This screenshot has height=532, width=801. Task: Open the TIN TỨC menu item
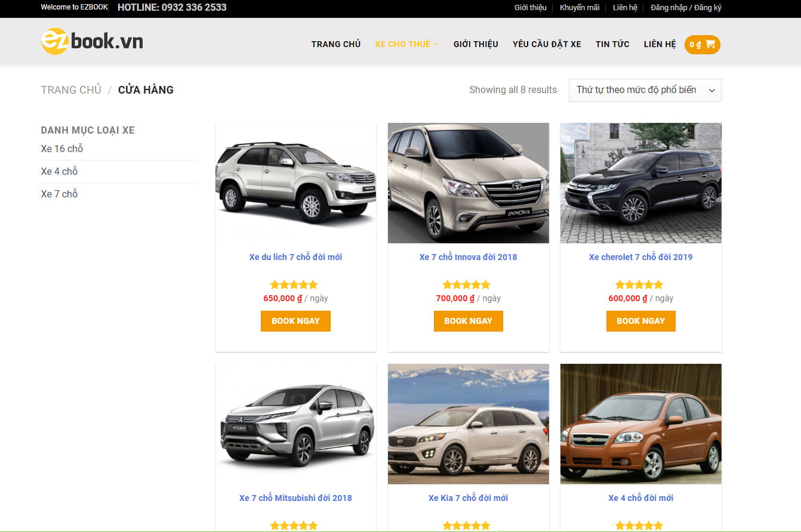612,44
